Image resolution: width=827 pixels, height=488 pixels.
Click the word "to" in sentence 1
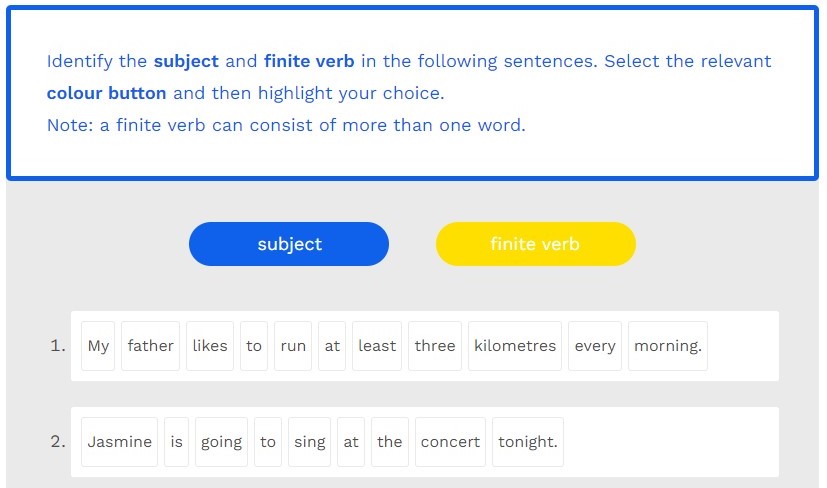pyautogui.click(x=254, y=346)
